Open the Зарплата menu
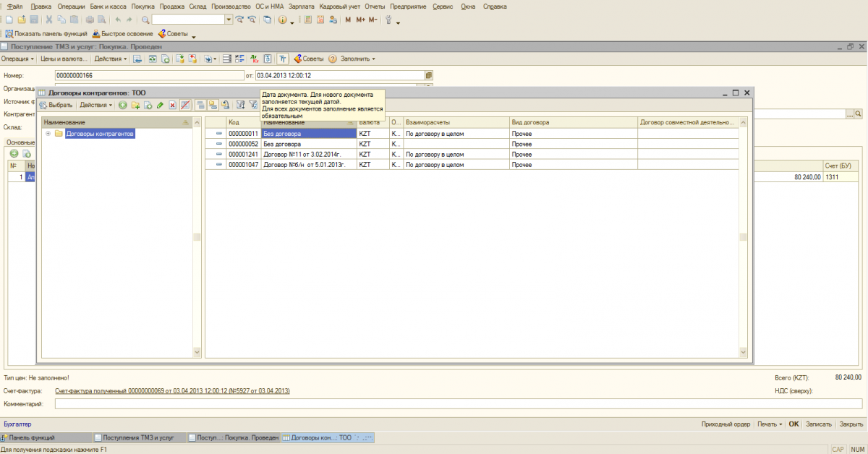Screen dimensions: 868x454 tap(301, 6)
